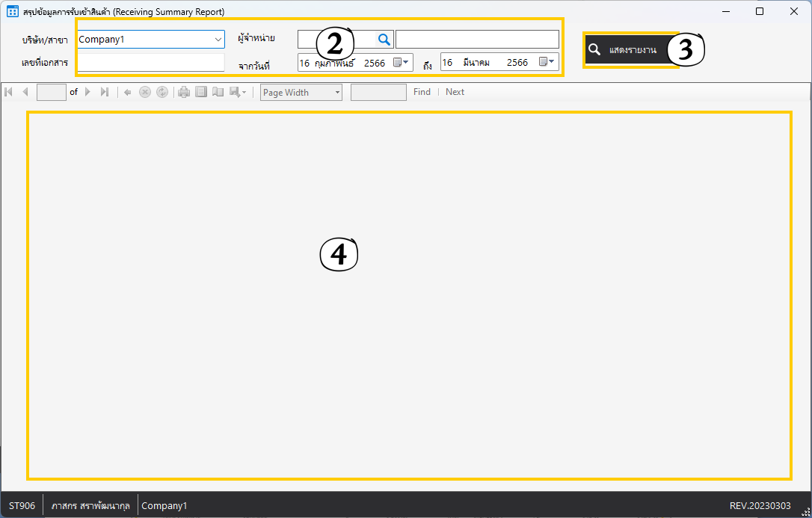
Task: Click the Find link in toolbar
Action: pyautogui.click(x=422, y=92)
